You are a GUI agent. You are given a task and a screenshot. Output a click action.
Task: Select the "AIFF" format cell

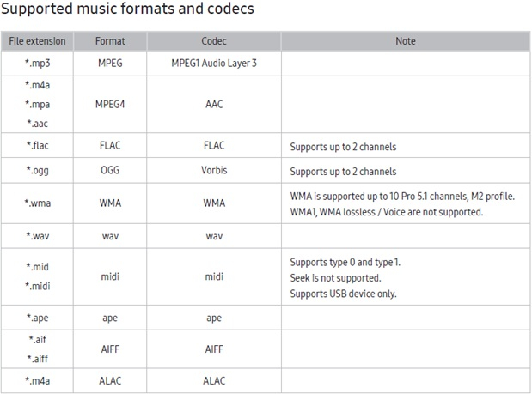tap(109, 349)
